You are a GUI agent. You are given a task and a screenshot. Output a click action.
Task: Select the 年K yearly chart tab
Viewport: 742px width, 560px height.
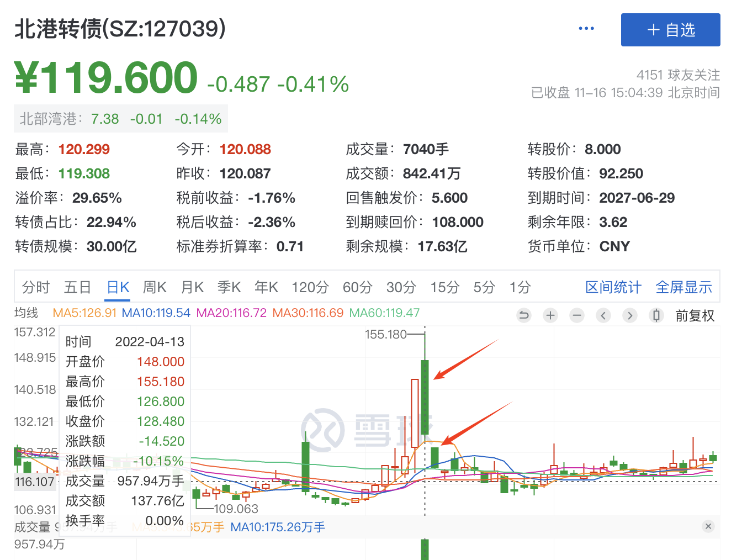[x=266, y=287]
